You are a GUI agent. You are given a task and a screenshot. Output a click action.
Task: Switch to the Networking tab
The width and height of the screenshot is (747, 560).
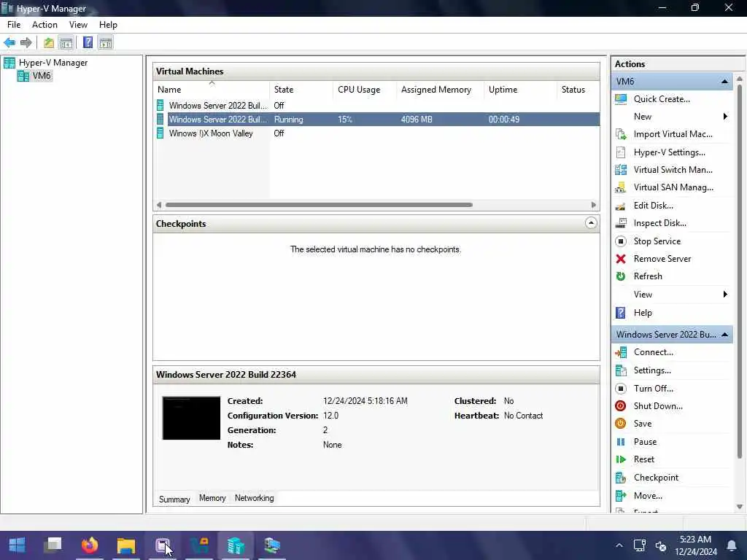pos(255,498)
